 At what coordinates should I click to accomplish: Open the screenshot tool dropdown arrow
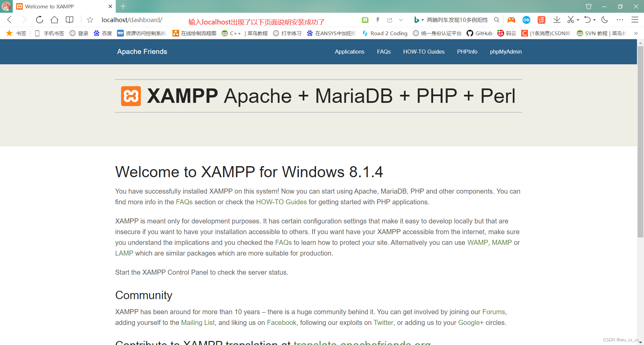point(578,20)
